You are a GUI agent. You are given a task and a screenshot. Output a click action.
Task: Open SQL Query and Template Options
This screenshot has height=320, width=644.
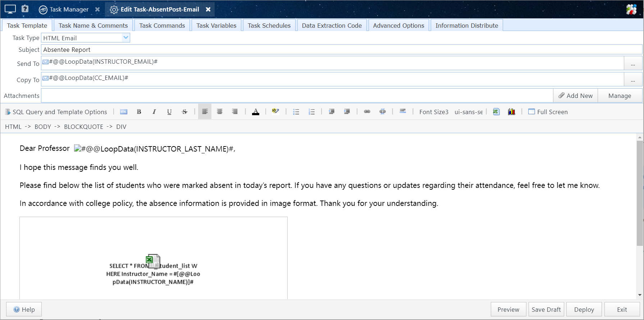(56, 112)
